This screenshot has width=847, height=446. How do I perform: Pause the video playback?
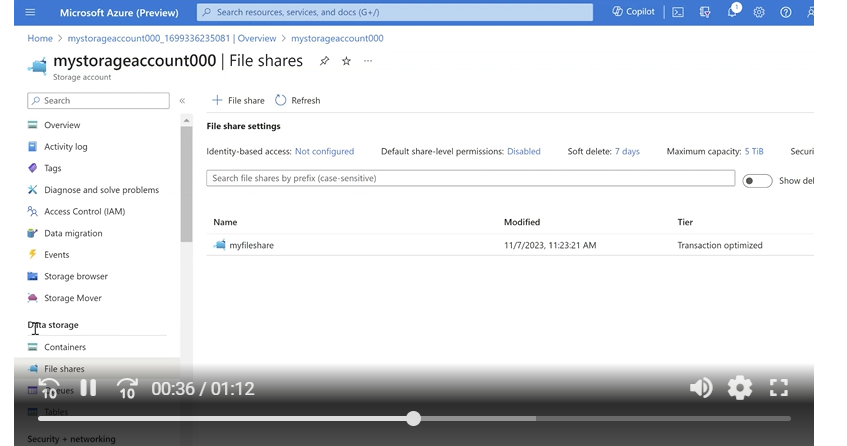[x=88, y=388]
